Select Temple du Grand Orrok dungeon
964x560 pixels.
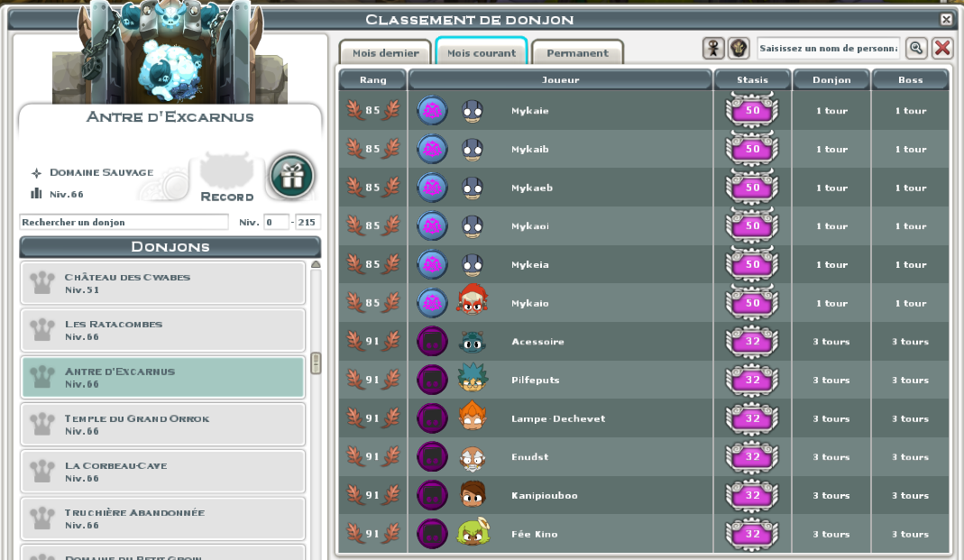tap(163, 424)
